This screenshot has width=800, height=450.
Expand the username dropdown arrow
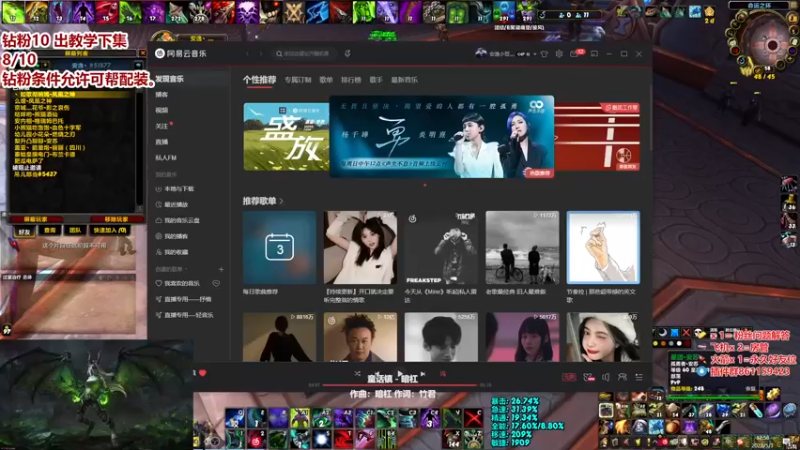click(535, 54)
